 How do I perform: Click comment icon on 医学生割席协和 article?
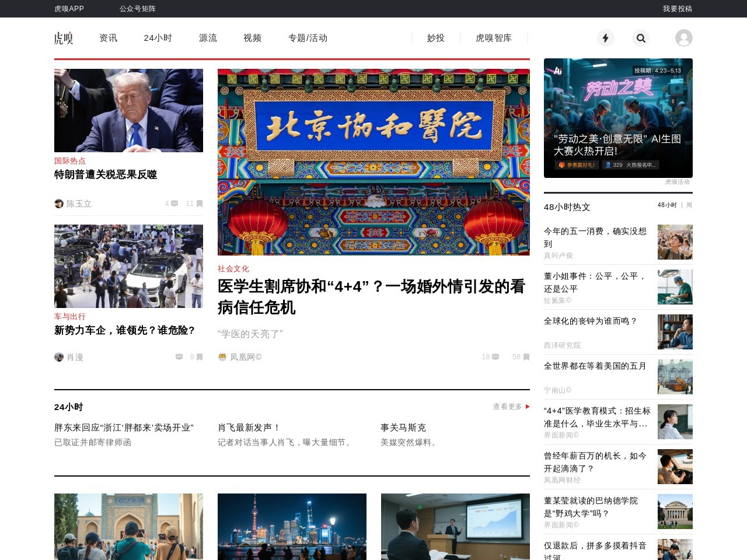[495, 357]
